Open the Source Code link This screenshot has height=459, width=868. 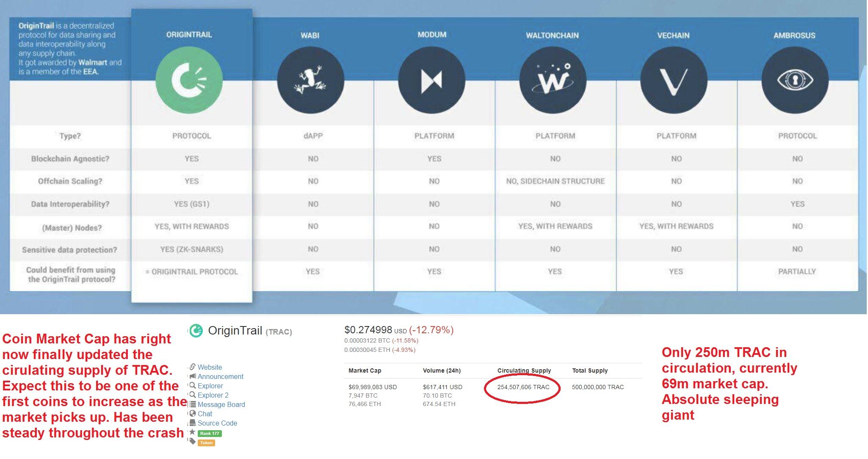[x=218, y=423]
